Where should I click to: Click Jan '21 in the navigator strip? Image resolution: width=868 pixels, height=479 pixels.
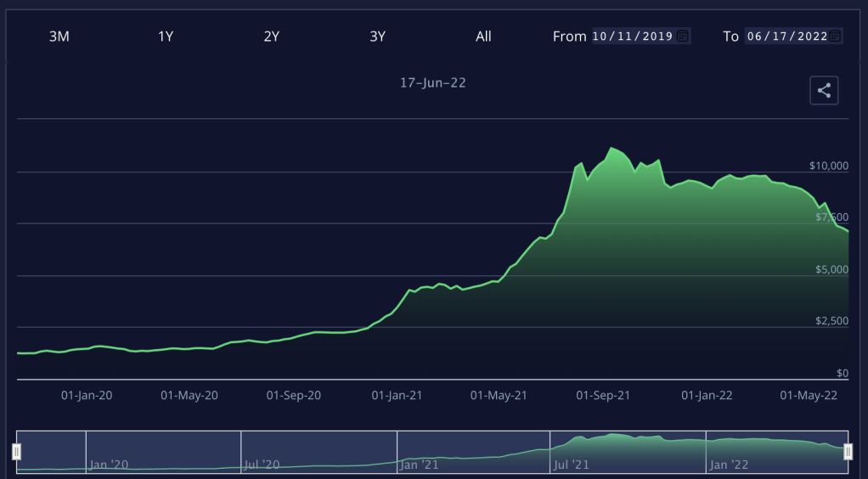[420, 465]
